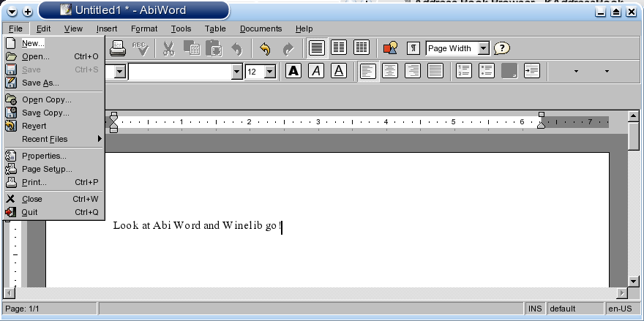Click the numbered list icon
Viewport: 644px width, 321px height.
(x=464, y=71)
